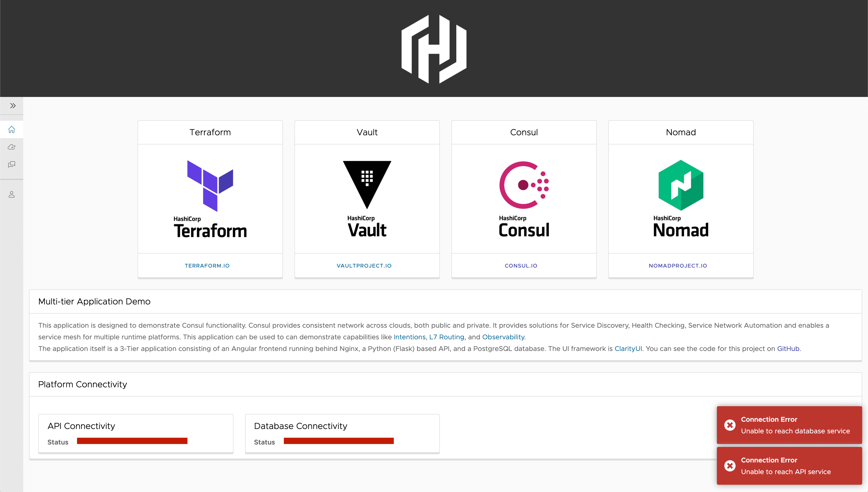The width and height of the screenshot is (868, 492).
Task: Click the user profile icon in sidebar
Action: point(11,194)
